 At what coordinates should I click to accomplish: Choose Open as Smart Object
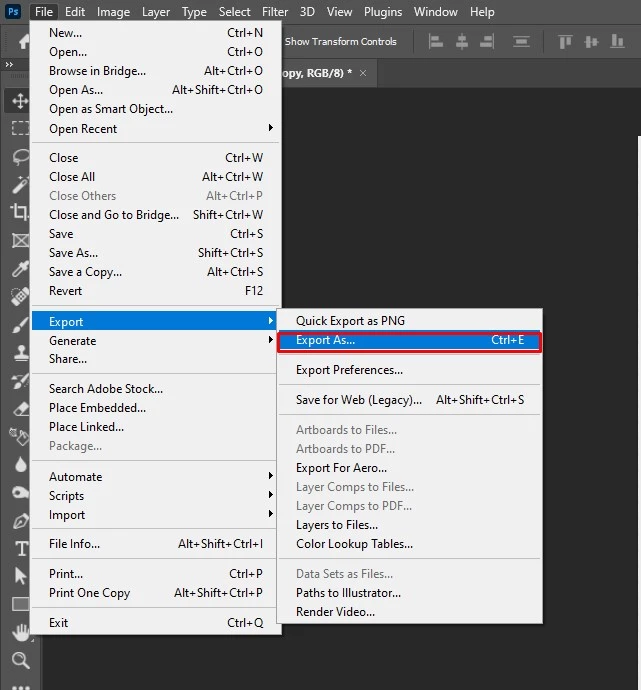(x=156, y=109)
